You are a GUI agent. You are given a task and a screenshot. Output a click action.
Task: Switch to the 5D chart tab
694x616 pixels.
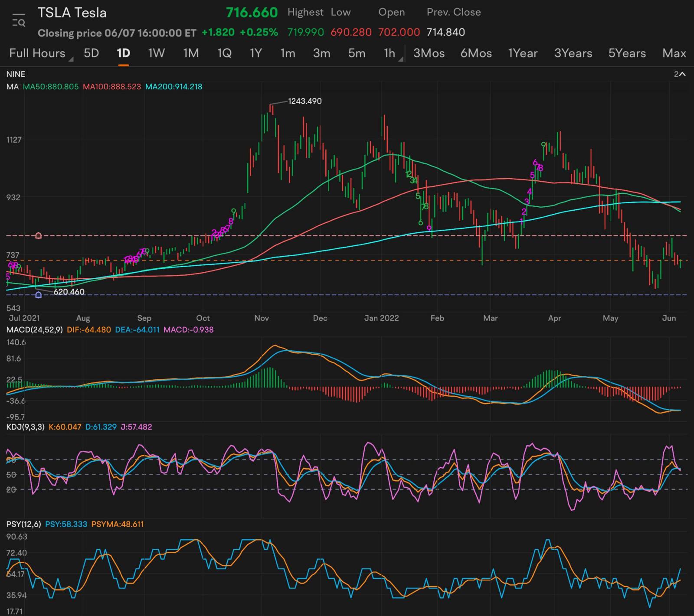tap(91, 53)
